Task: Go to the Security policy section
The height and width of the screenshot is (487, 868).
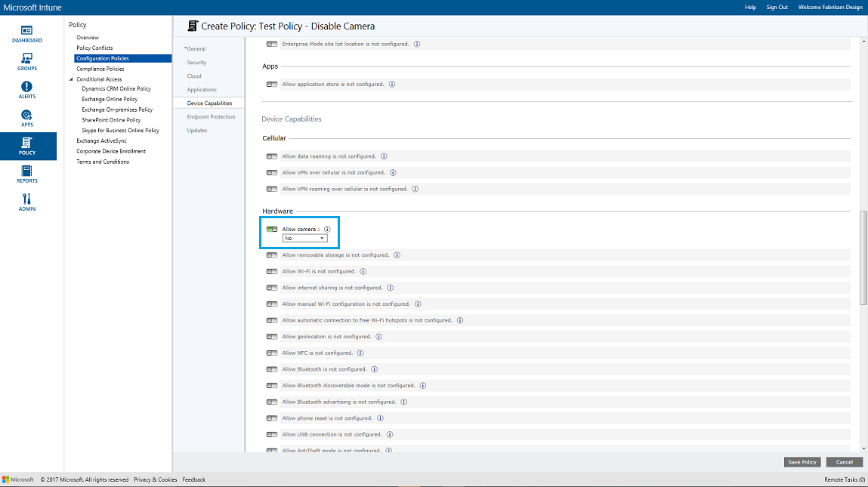Action: click(196, 63)
